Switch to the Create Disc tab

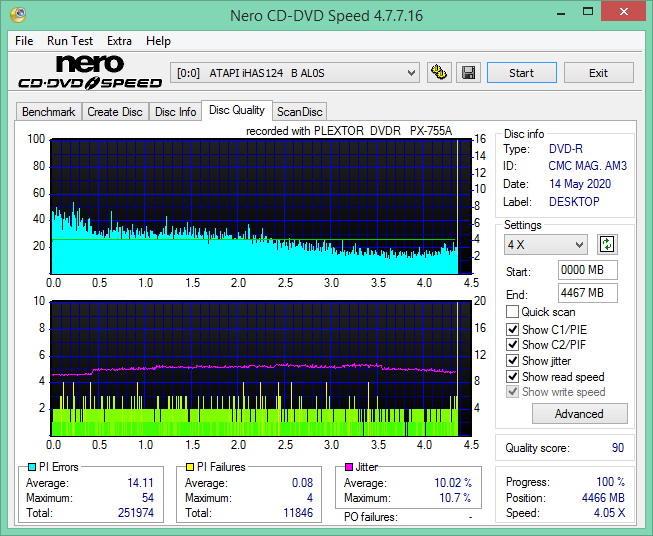click(115, 112)
